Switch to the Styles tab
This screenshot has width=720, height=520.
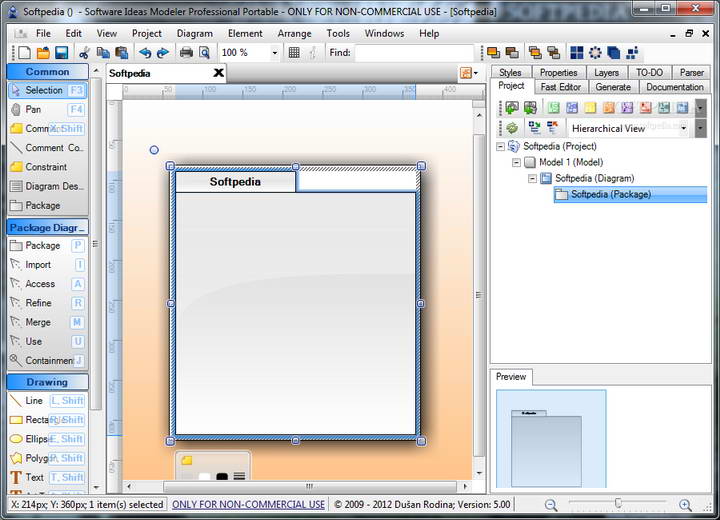510,73
